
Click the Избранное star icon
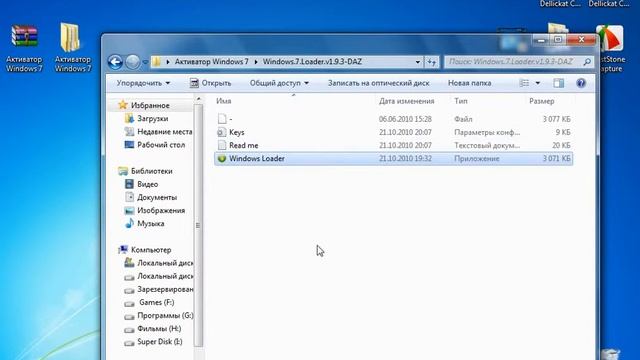123,105
